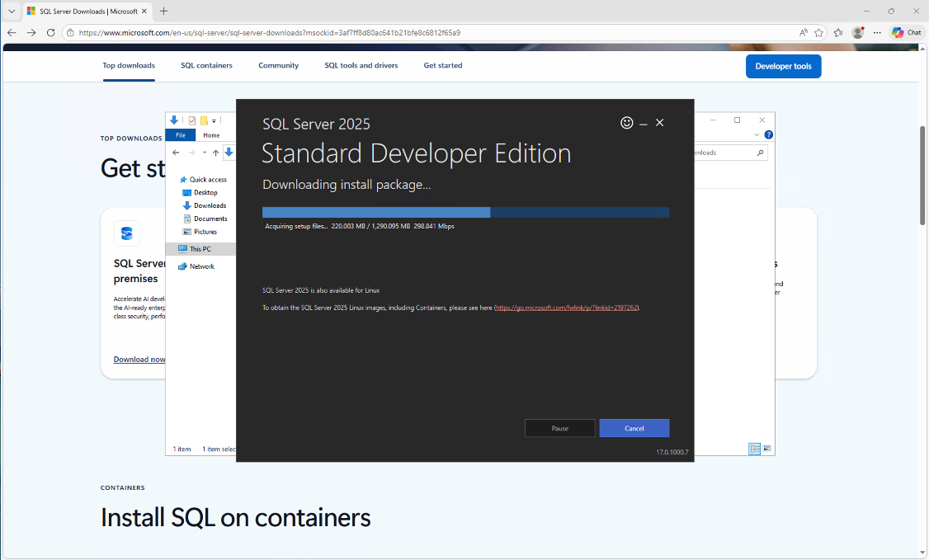Viewport: 929px width, 560px height.
Task: Click the File Explorer search magnifier
Action: 760,153
